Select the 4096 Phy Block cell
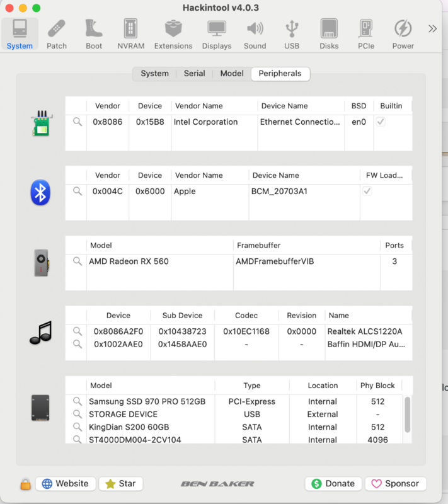The height and width of the screenshot is (504, 448). [x=377, y=439]
